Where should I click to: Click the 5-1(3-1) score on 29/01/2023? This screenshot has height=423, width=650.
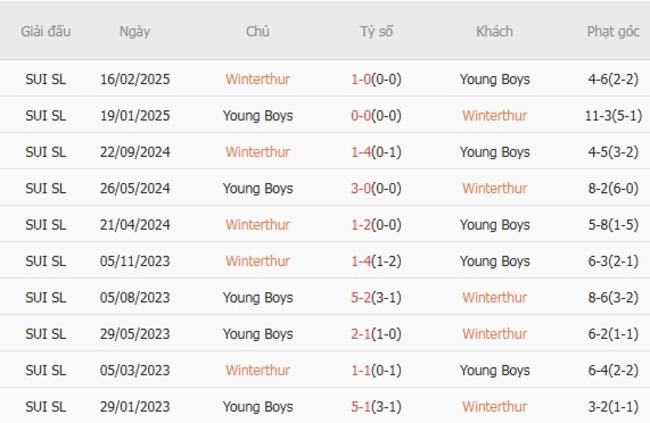tap(376, 407)
